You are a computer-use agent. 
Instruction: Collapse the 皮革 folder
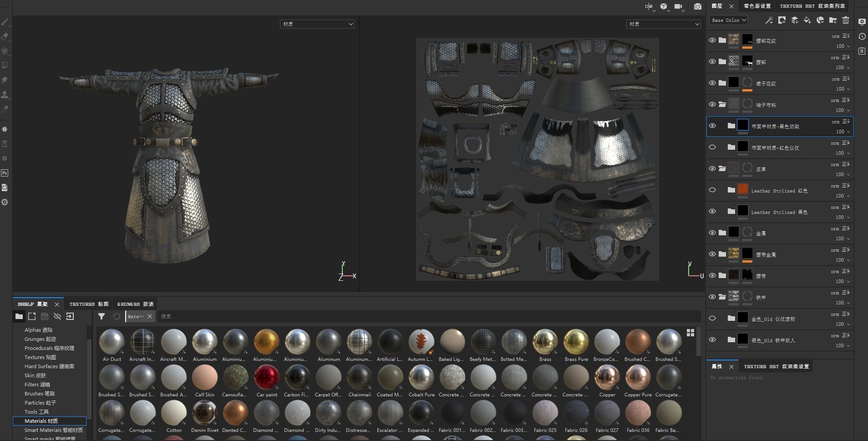pos(722,168)
